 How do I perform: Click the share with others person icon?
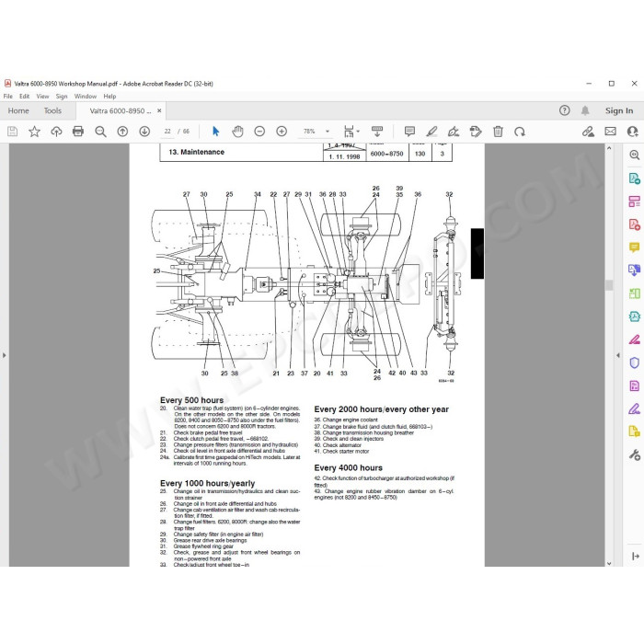[x=633, y=132]
